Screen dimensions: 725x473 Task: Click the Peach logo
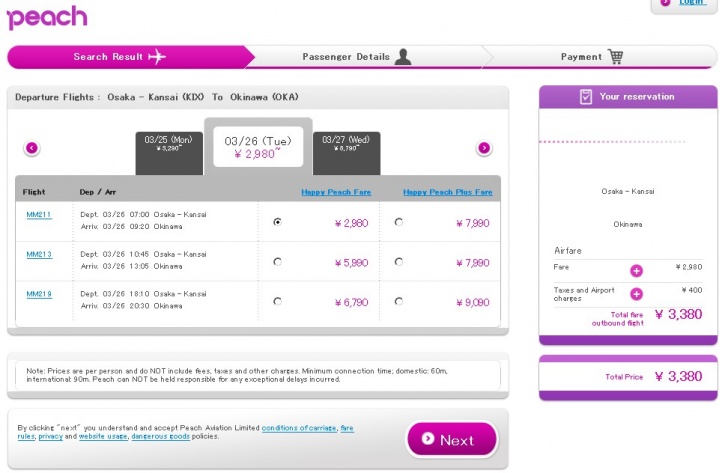[x=47, y=17]
